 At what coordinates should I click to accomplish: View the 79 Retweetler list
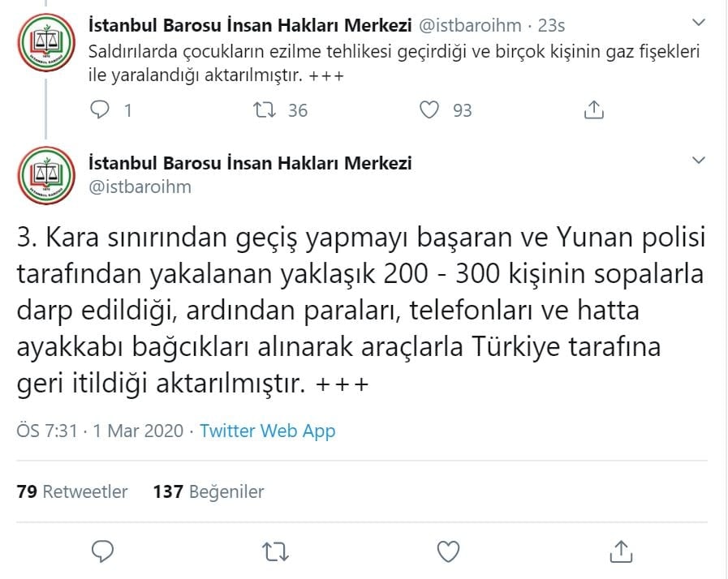pos(71,491)
